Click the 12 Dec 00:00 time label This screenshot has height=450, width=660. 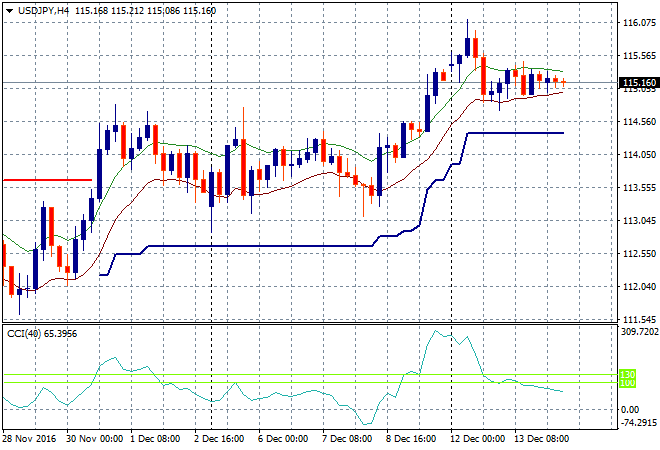[477, 439]
